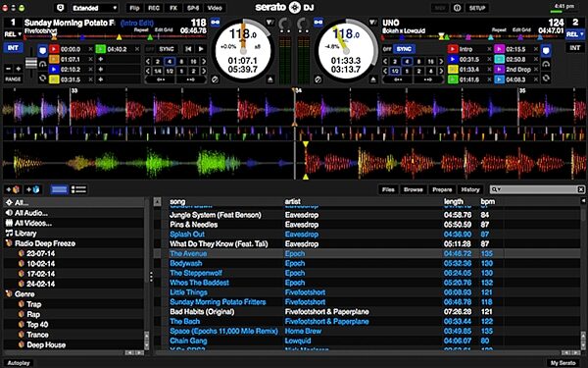Select cue points tab on deck 2
Image resolution: width=588 pixels, height=368 pixels.
click(546, 50)
